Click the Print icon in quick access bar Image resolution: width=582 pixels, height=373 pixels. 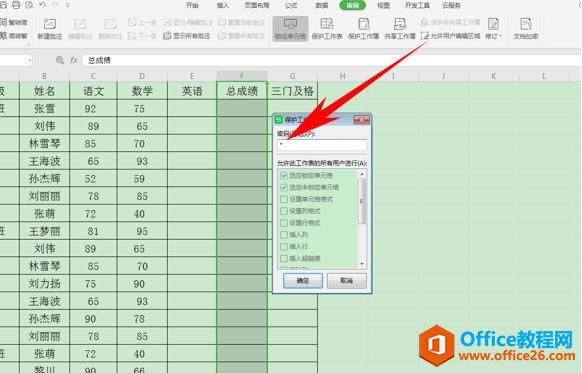(16, 5)
